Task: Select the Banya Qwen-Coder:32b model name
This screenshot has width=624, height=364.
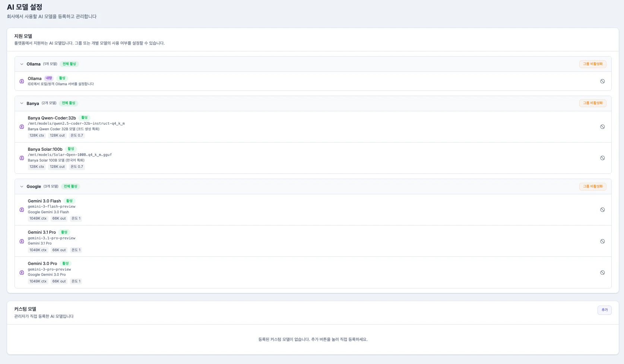Action: click(x=52, y=118)
